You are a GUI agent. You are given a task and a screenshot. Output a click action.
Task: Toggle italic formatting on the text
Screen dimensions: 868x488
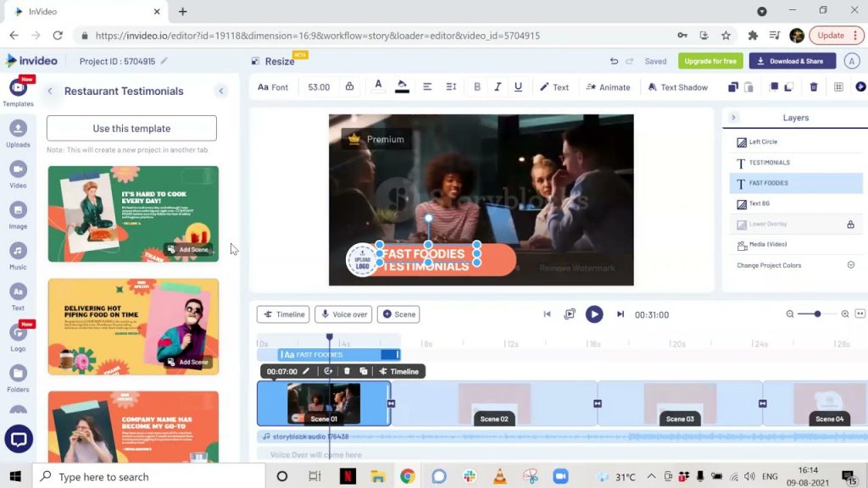[x=498, y=86]
